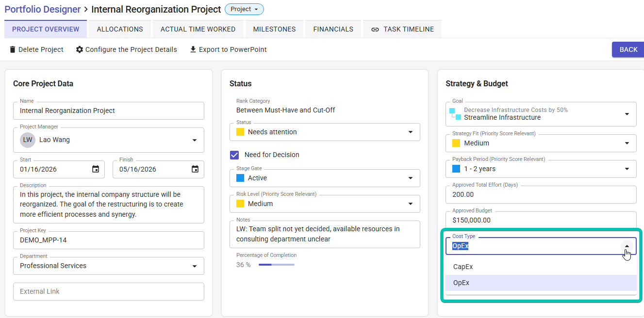Viewport: 644px width, 318px height.
Task: Click the Delete Project trash icon
Action: pyautogui.click(x=12, y=49)
